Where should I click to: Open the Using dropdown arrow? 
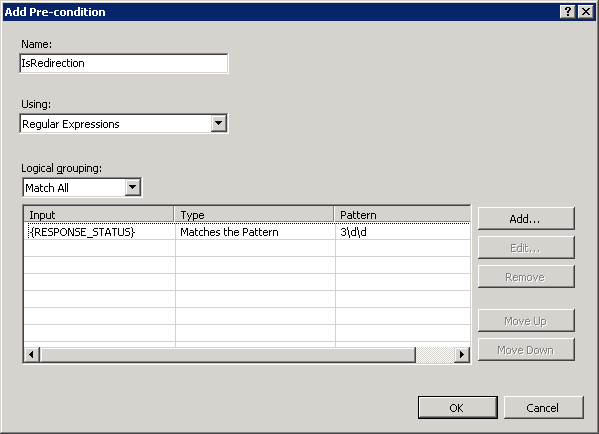pyautogui.click(x=219, y=123)
